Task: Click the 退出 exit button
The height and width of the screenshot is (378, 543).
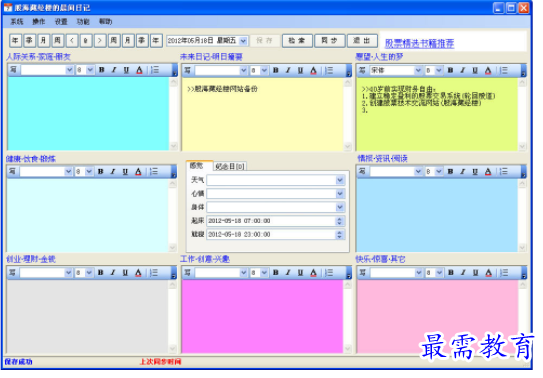Action: (362, 41)
